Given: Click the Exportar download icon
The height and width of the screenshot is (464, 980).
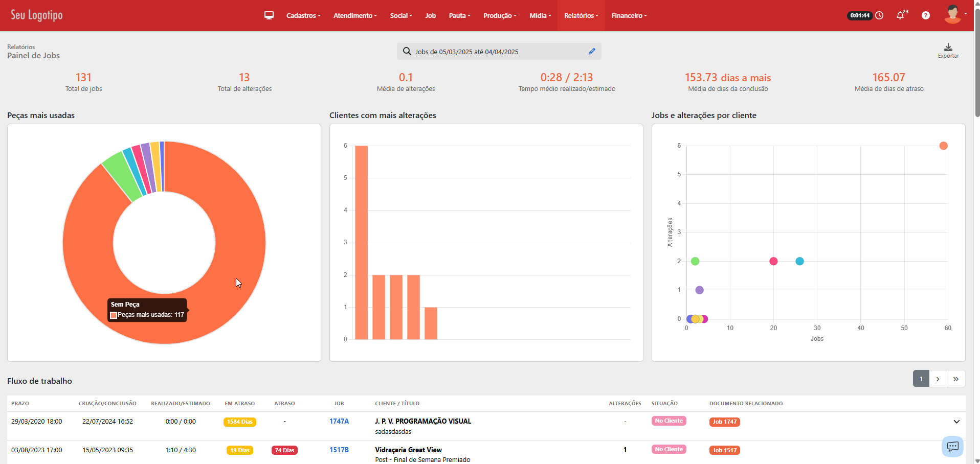Looking at the screenshot, I should (948, 48).
